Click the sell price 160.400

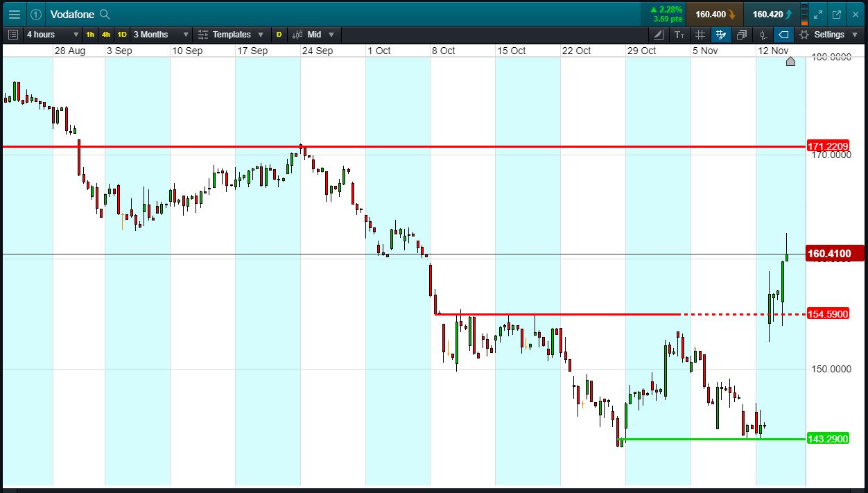[715, 14]
